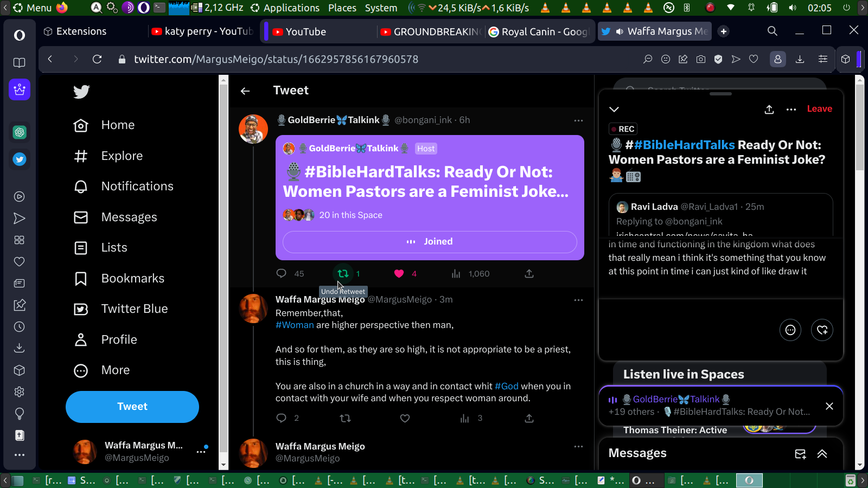Screen dimensions: 868x488
Task: Close the GoldBerrie Space bar
Action: point(829,406)
